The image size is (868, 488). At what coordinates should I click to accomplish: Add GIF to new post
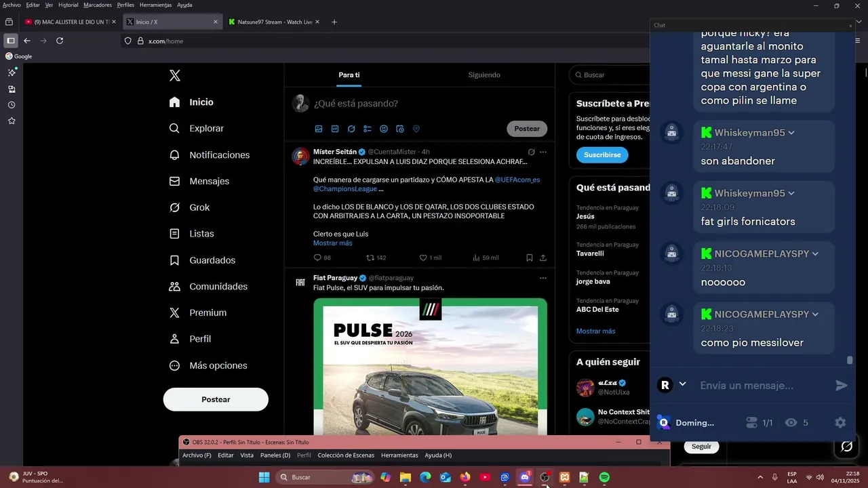[x=335, y=129]
